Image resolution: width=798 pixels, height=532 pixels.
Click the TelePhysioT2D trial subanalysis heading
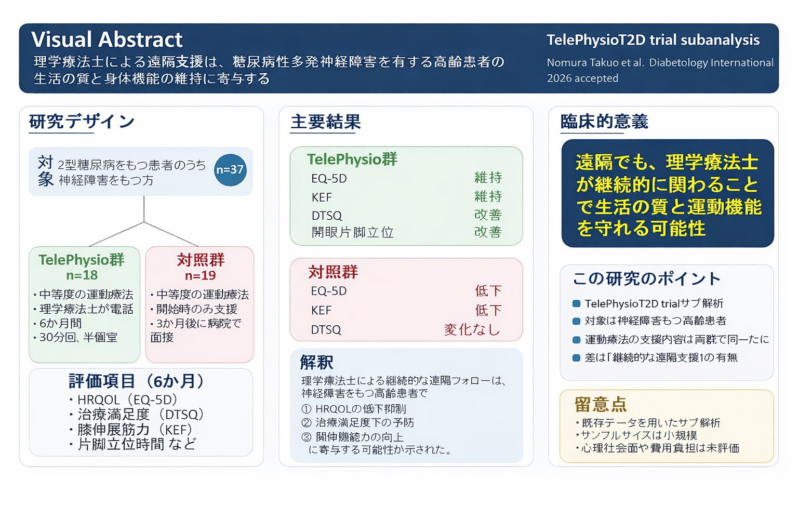[x=653, y=40]
